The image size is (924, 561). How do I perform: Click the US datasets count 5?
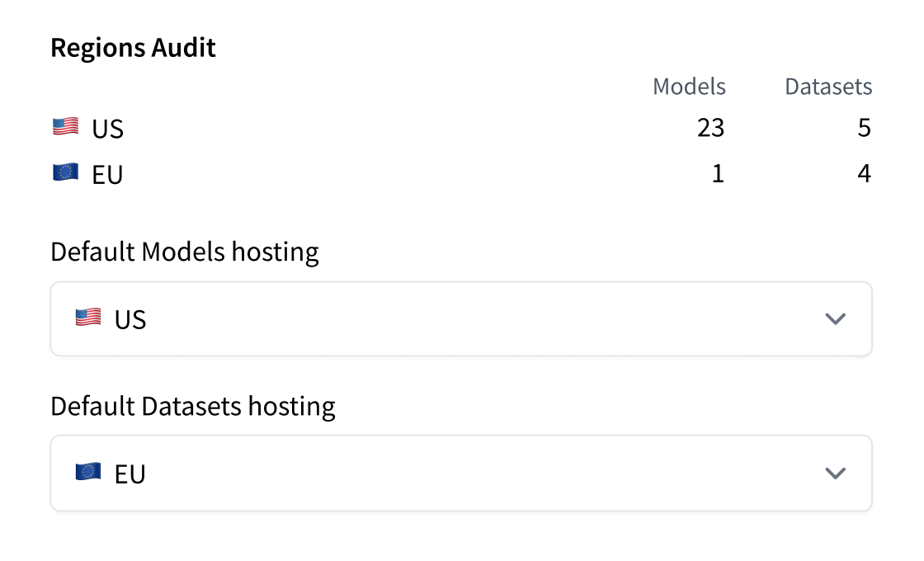coord(864,128)
